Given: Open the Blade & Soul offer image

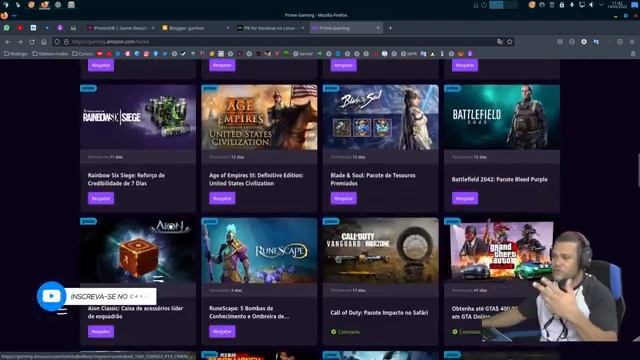Looking at the screenshot, I should pyautogui.click(x=380, y=117).
